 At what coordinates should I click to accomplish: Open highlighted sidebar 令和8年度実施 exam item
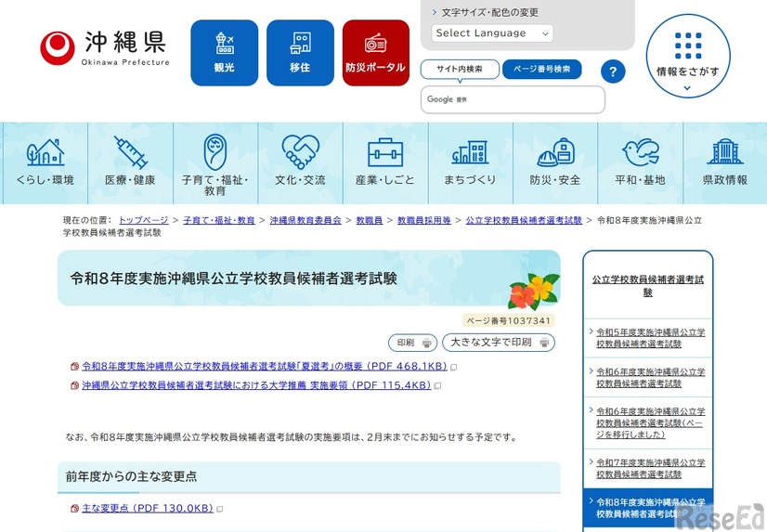647,508
